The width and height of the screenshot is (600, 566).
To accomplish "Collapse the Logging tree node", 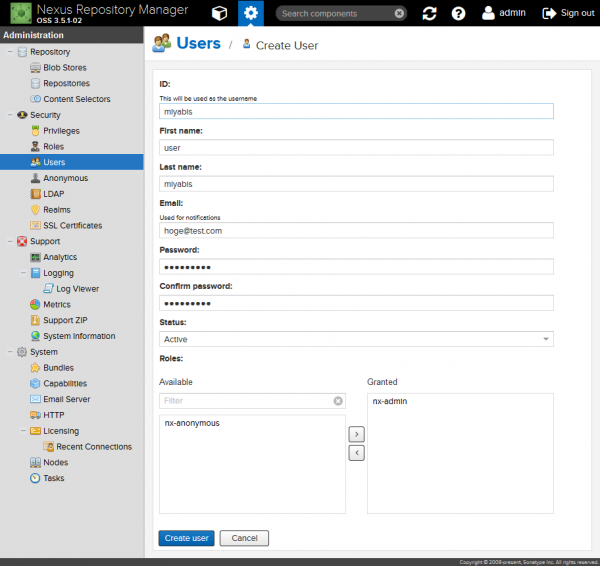I will pyautogui.click(x=23, y=273).
